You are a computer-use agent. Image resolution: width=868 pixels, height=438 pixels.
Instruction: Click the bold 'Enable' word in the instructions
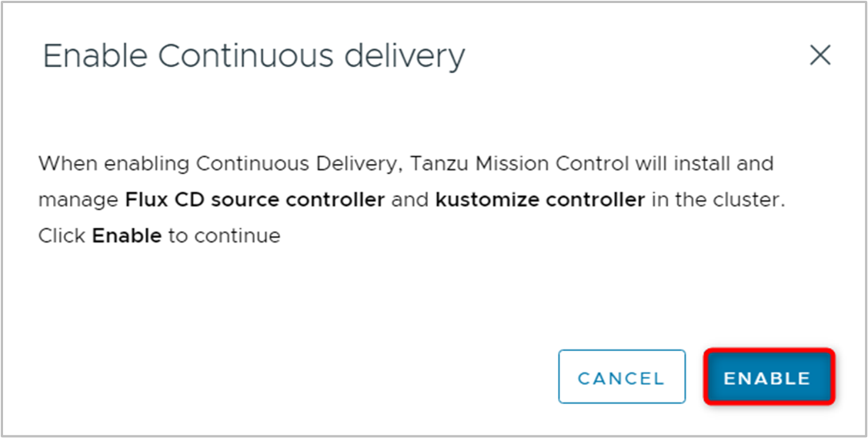[x=127, y=236]
